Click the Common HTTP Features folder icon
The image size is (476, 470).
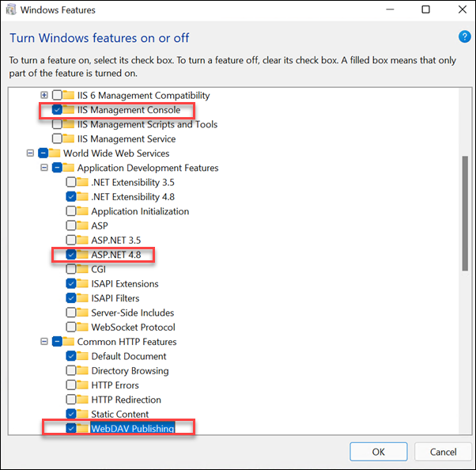point(69,342)
